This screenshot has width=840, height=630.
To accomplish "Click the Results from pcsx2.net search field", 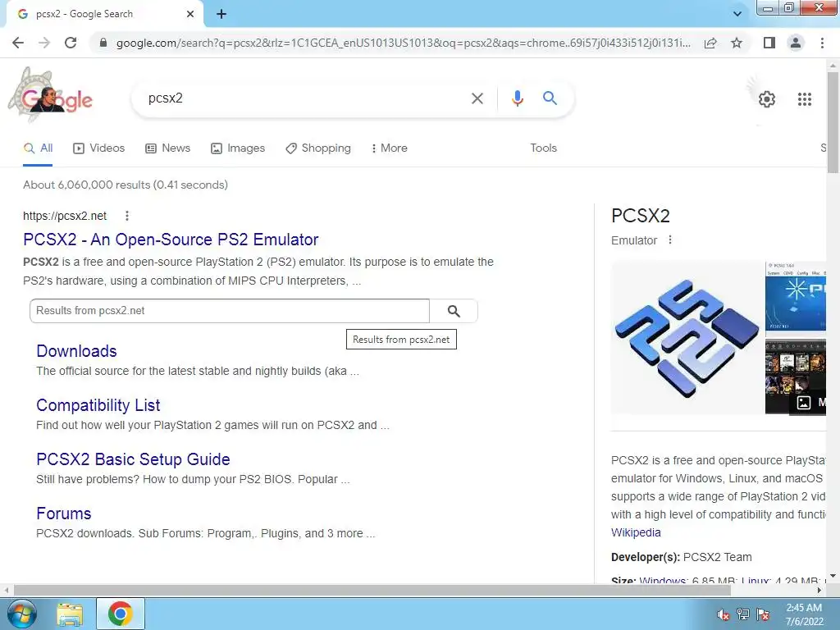I will (230, 311).
